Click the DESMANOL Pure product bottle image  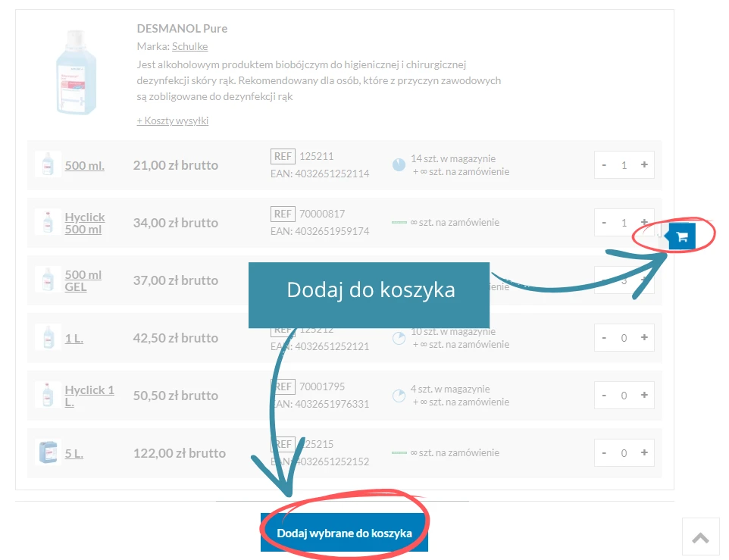(x=76, y=72)
